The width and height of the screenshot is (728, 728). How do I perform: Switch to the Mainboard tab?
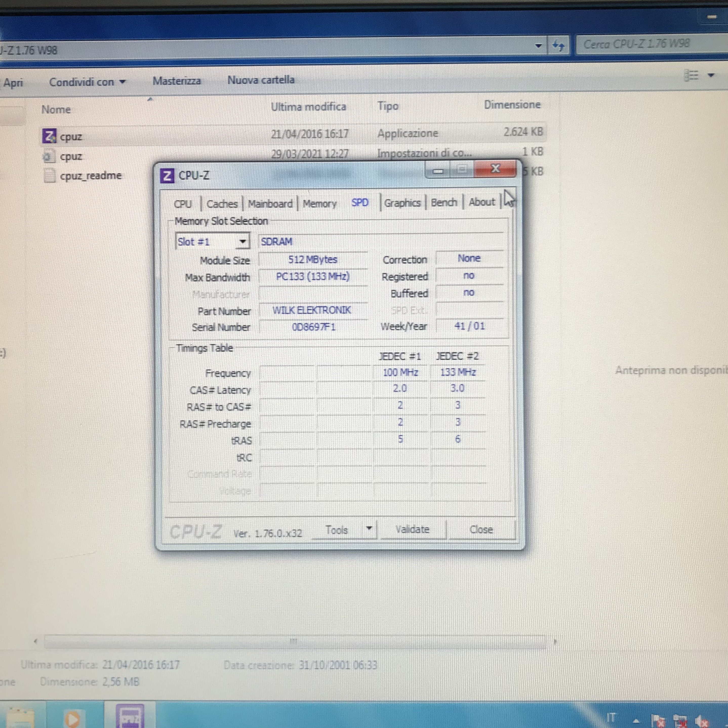pos(270,204)
